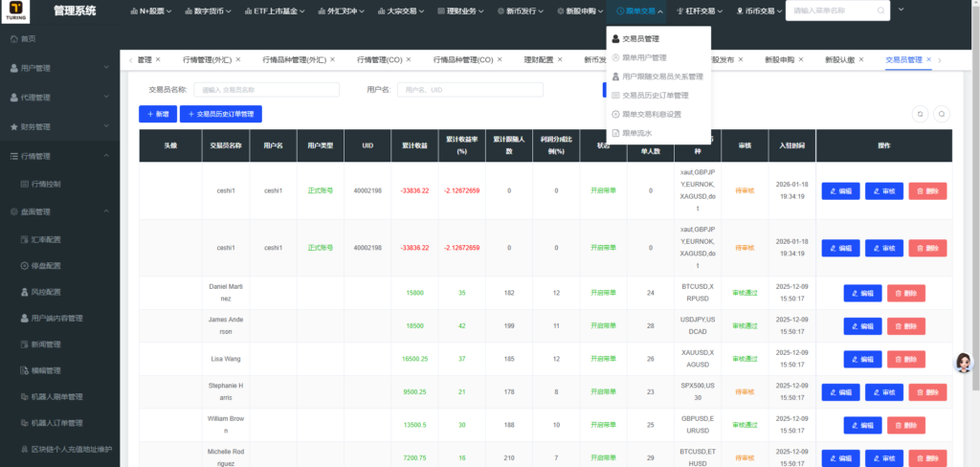Click 审核 for Stephanie Harris
980x467 pixels.
point(883,392)
